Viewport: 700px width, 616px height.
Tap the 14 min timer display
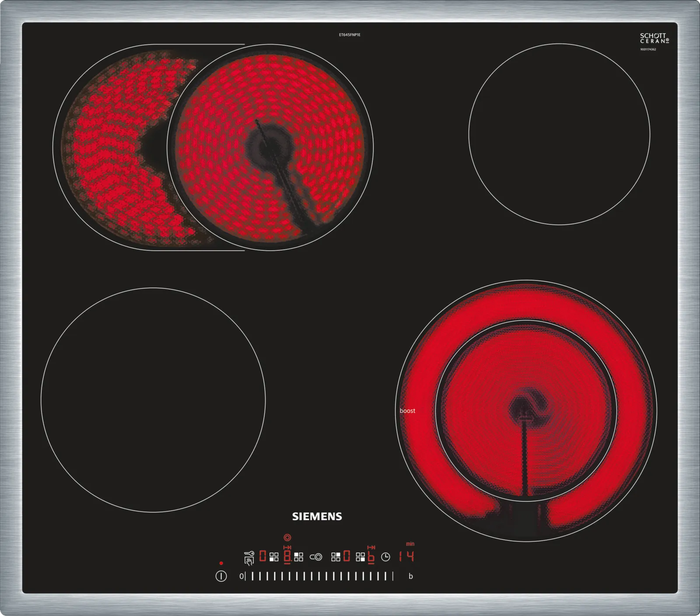coord(406,556)
